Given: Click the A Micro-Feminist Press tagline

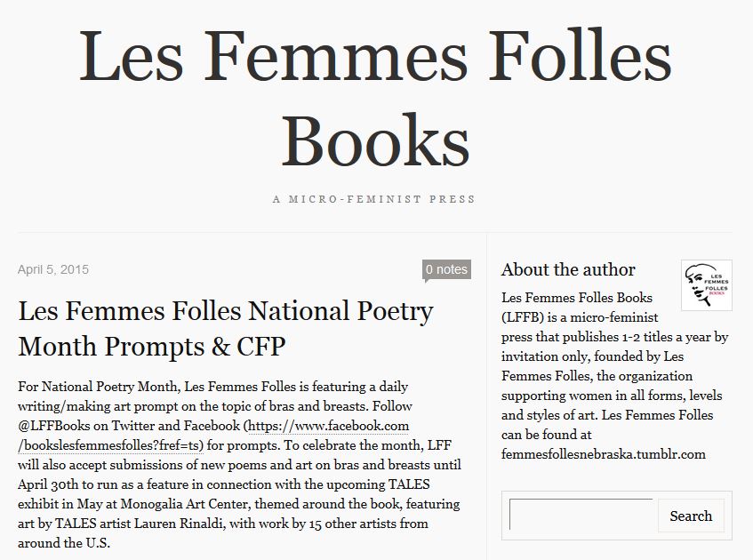Looking at the screenshot, I should (376, 199).
